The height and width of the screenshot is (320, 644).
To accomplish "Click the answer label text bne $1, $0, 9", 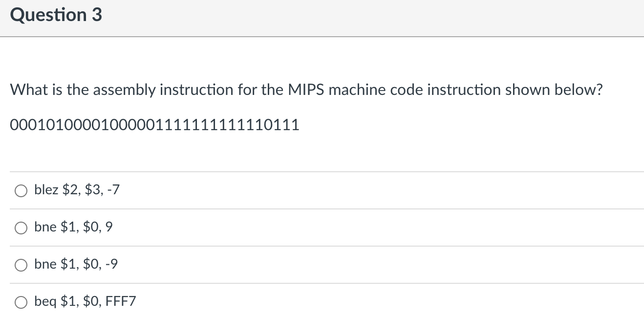I will pos(73,227).
